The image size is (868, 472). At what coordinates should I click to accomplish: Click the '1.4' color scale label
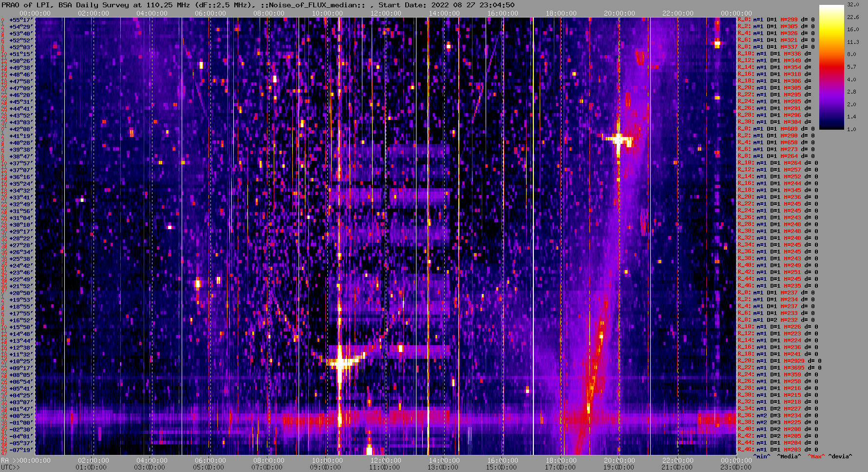click(851, 117)
